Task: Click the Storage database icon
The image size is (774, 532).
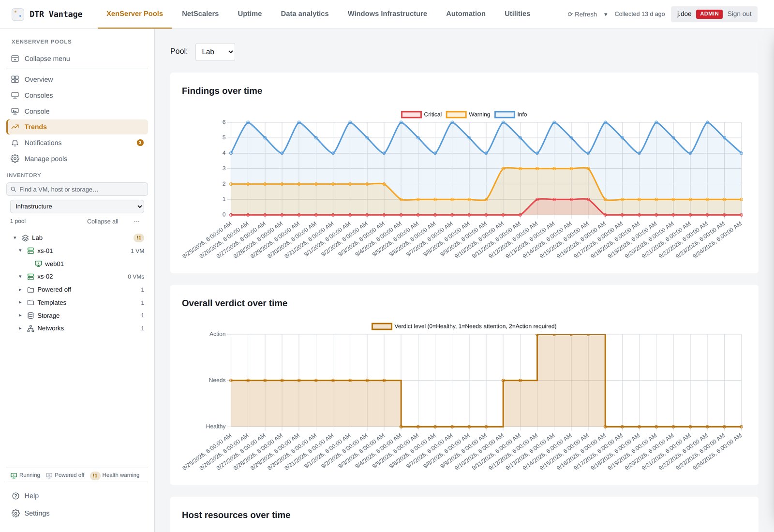Action: [30, 315]
